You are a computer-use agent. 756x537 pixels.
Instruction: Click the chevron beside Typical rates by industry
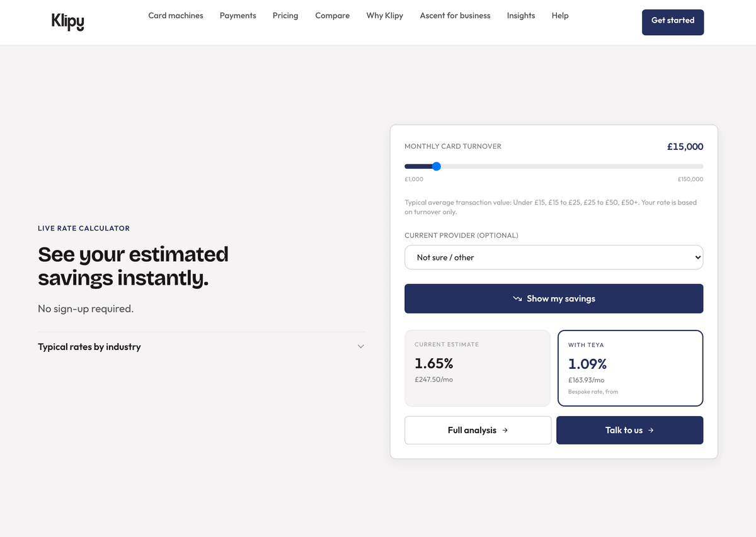tap(361, 347)
